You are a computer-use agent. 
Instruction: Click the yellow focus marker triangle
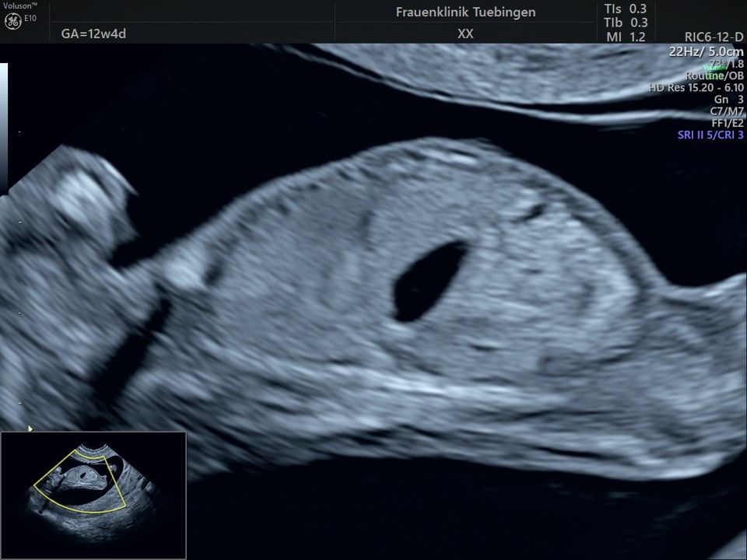click(x=30, y=428)
